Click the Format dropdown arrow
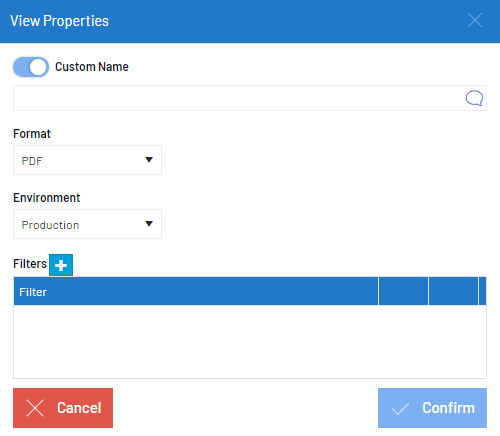500x436 pixels. (x=149, y=160)
